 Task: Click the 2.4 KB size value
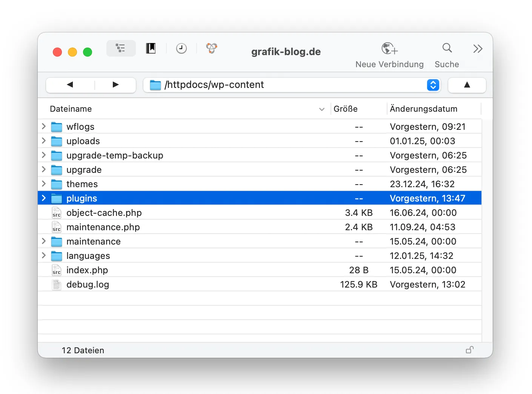(359, 227)
